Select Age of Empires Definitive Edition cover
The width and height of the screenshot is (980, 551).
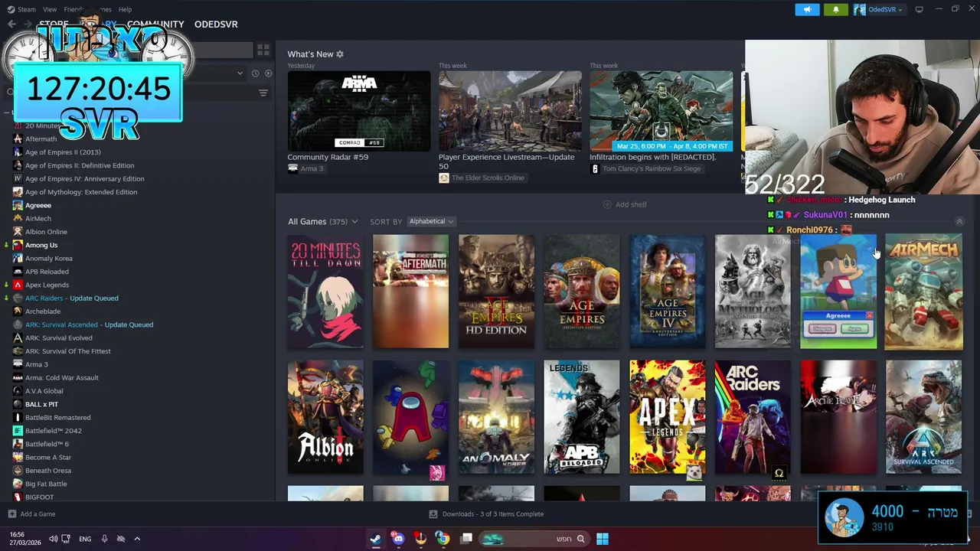582,292
